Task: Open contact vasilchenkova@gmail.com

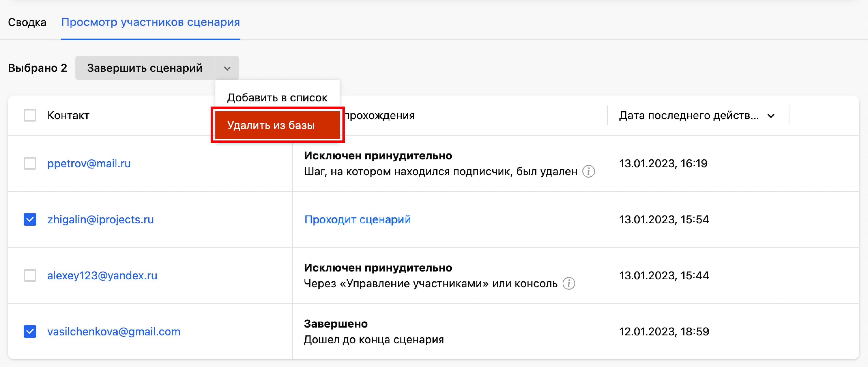Action: coord(114,331)
